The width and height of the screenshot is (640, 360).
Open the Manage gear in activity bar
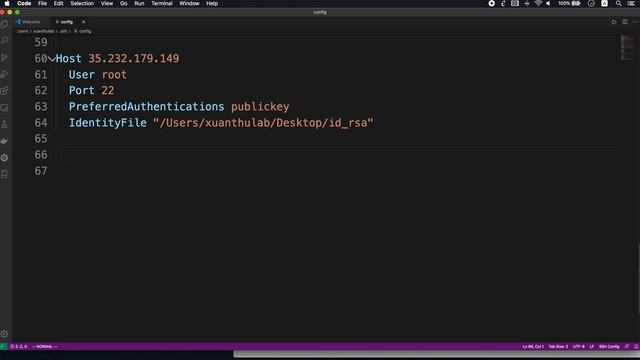(x=4, y=334)
